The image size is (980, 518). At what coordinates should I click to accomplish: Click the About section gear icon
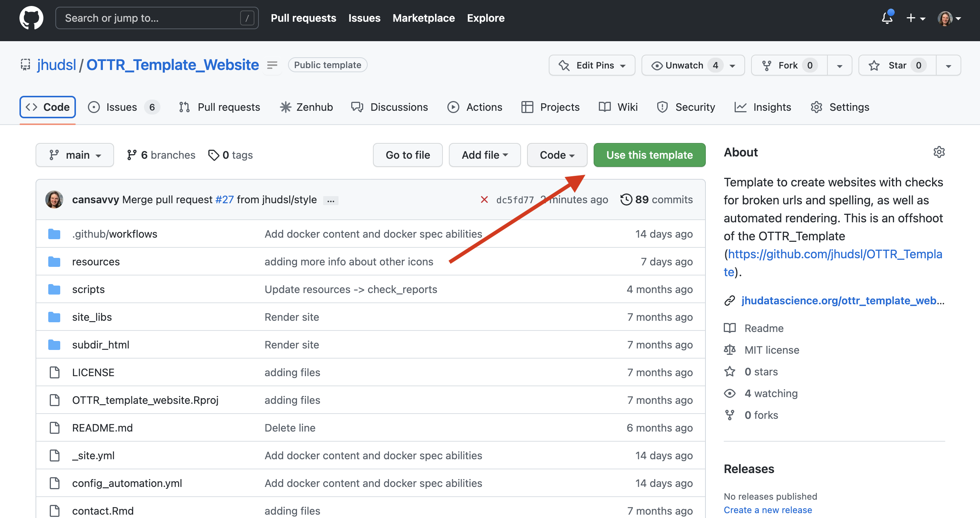click(x=938, y=152)
